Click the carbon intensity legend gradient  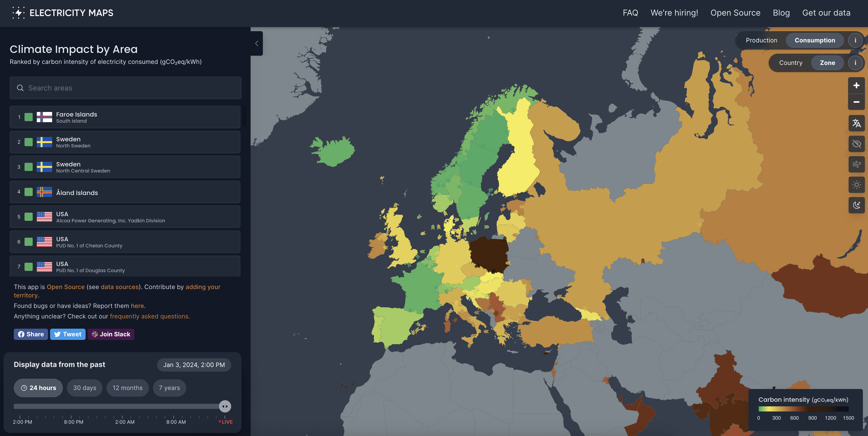pyautogui.click(x=803, y=409)
